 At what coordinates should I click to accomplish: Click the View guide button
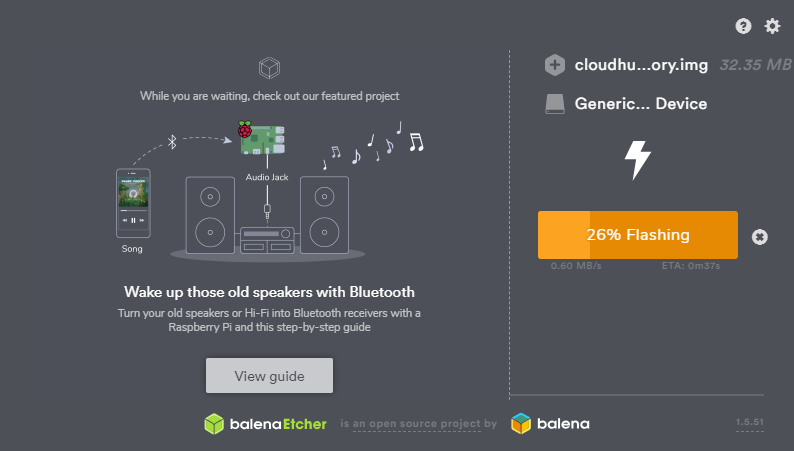coord(269,376)
